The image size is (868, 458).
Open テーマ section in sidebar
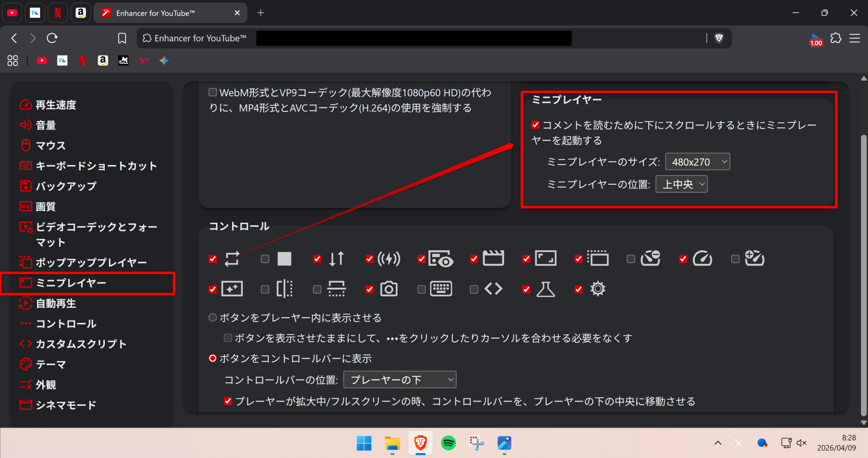51,364
